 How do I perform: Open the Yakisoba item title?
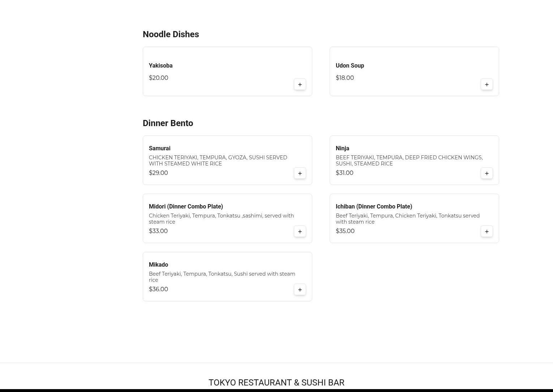pyautogui.click(x=160, y=65)
